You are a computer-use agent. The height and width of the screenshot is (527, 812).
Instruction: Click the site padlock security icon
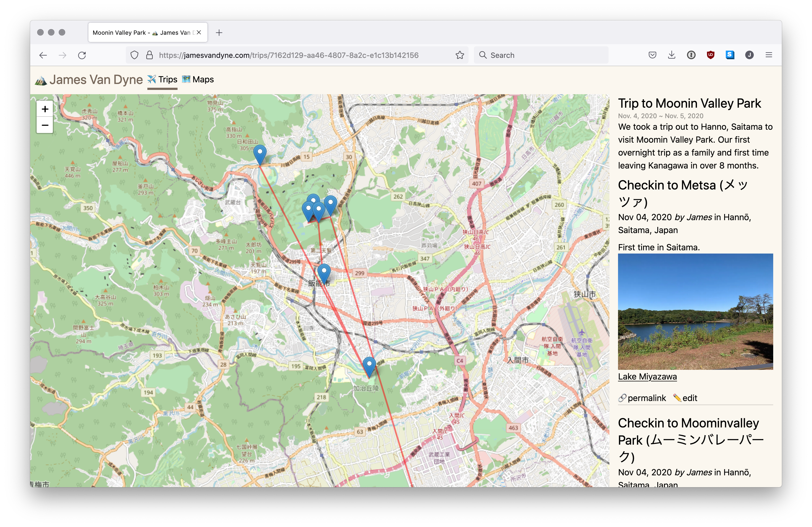click(150, 55)
